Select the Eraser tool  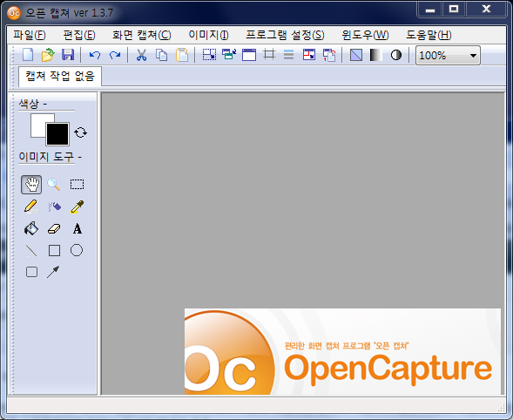[x=54, y=228]
